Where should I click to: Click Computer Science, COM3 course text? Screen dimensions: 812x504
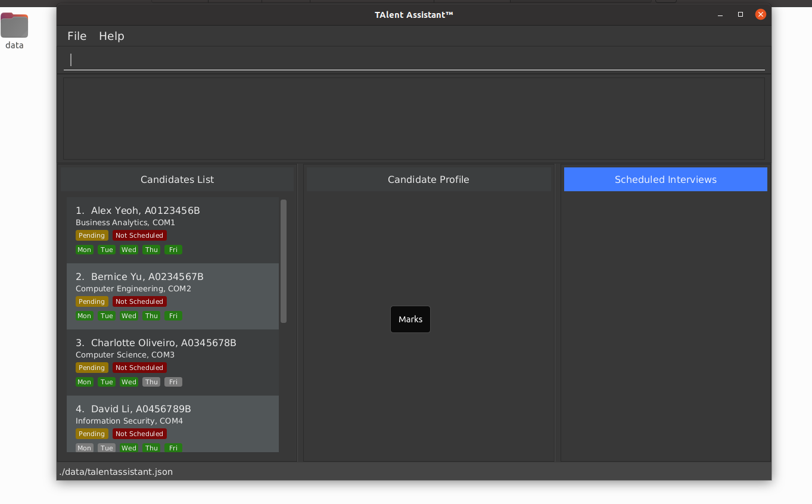(x=125, y=354)
